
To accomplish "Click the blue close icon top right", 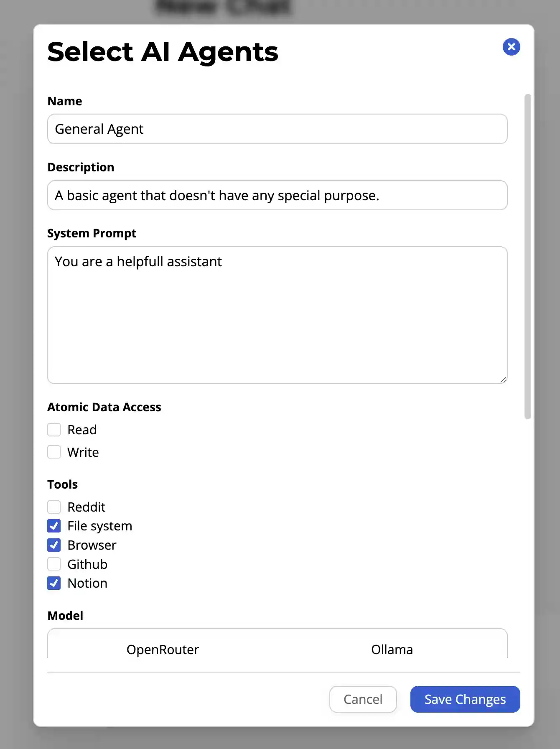I will pyautogui.click(x=511, y=47).
